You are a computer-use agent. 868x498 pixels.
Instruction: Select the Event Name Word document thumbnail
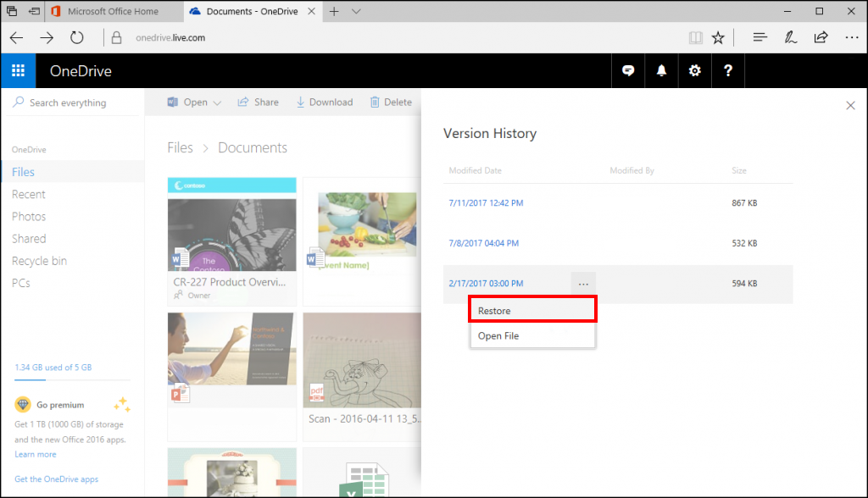[363, 241]
